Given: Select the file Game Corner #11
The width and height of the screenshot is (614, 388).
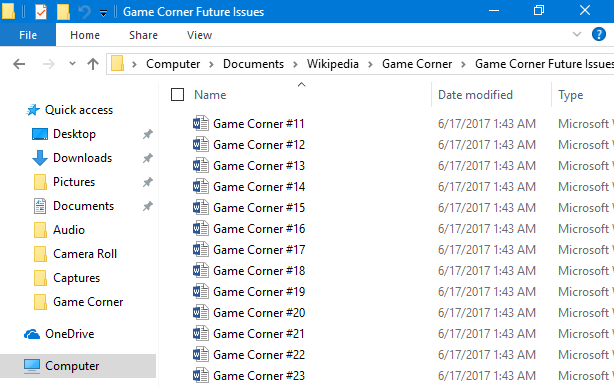Looking at the screenshot, I should point(258,124).
